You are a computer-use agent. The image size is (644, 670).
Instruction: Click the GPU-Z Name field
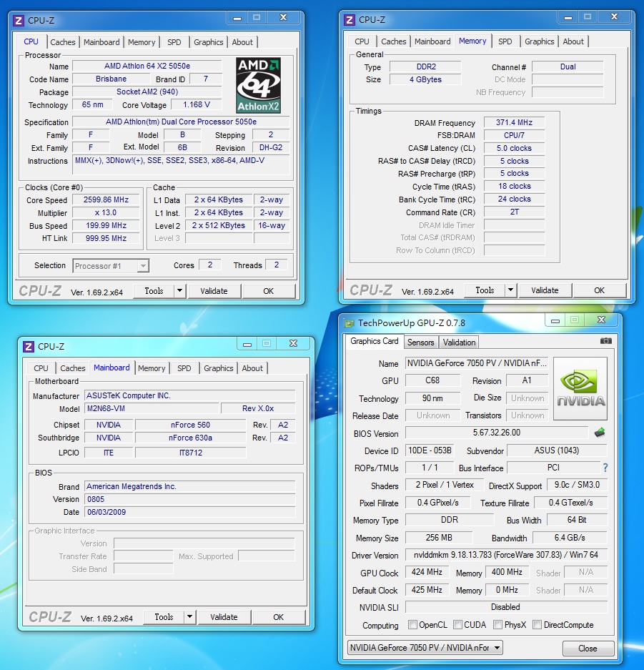[x=477, y=363]
